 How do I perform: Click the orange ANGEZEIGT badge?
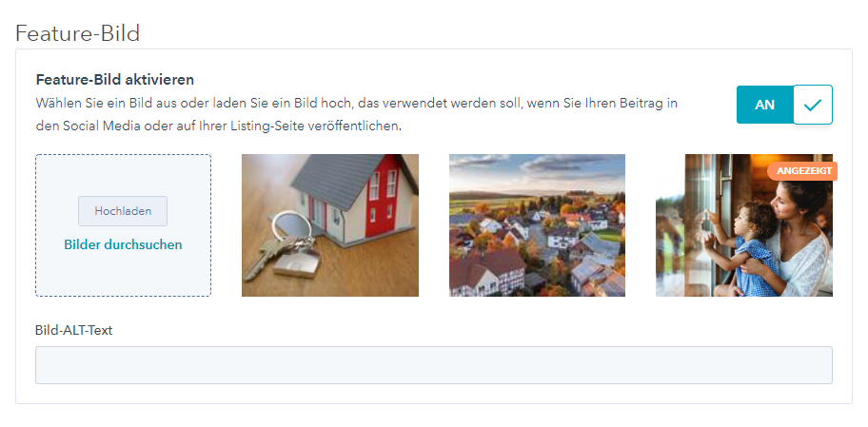pos(803,171)
